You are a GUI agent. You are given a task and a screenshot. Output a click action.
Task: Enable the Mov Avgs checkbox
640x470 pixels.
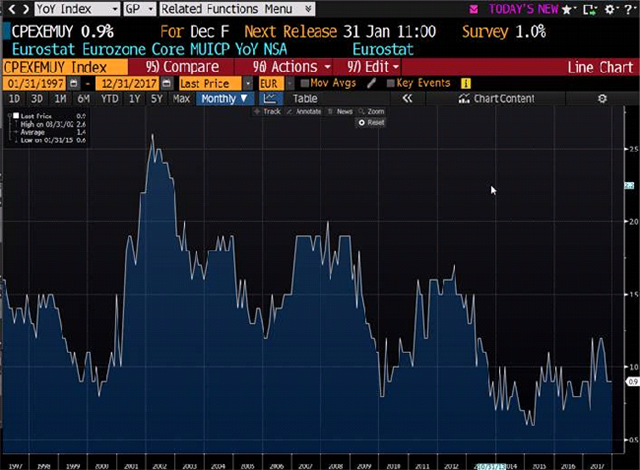click(305, 82)
